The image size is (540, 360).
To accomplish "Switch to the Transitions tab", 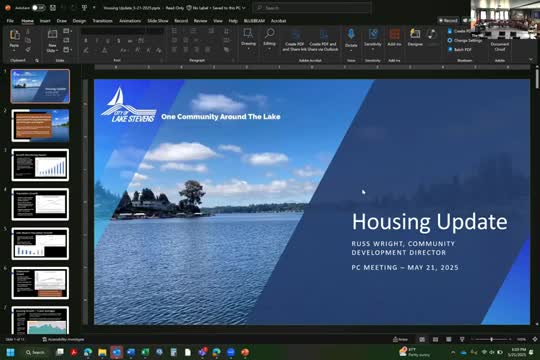I will point(102,21).
